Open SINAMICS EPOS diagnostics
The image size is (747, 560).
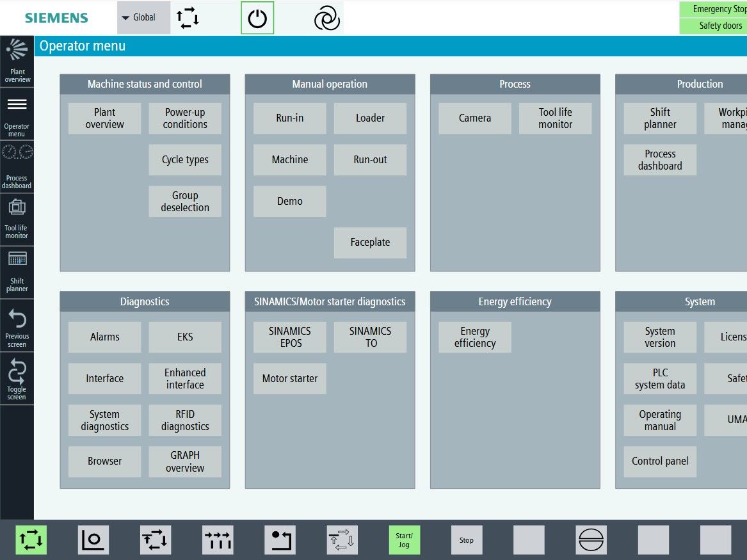290,337
